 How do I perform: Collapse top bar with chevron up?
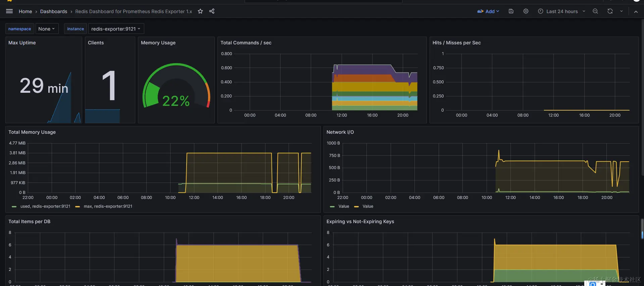636,11
